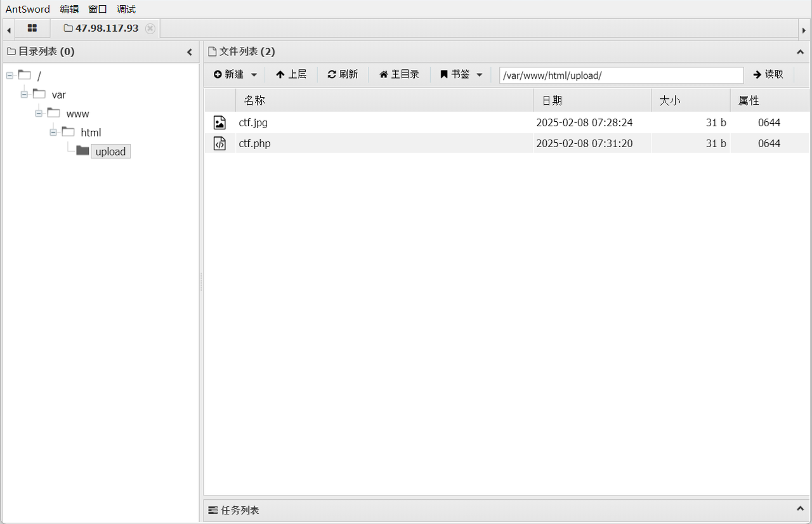
Task: Click the 读取 read button
Action: (x=768, y=75)
